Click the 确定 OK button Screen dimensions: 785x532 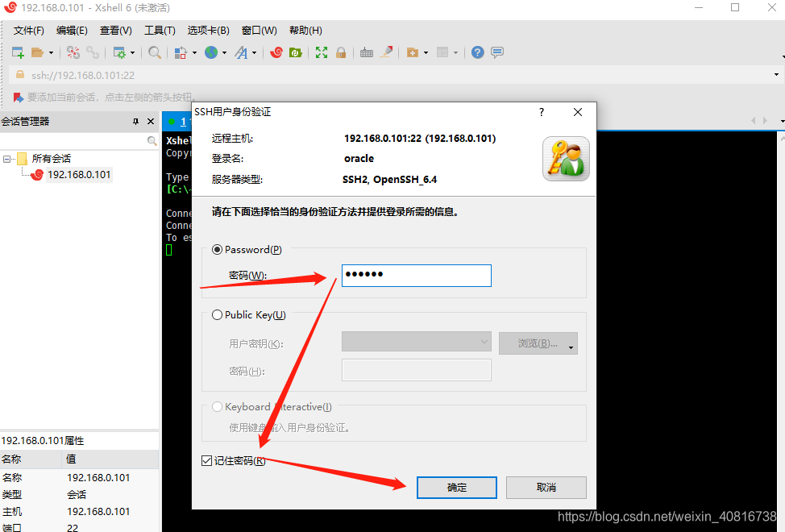point(457,488)
